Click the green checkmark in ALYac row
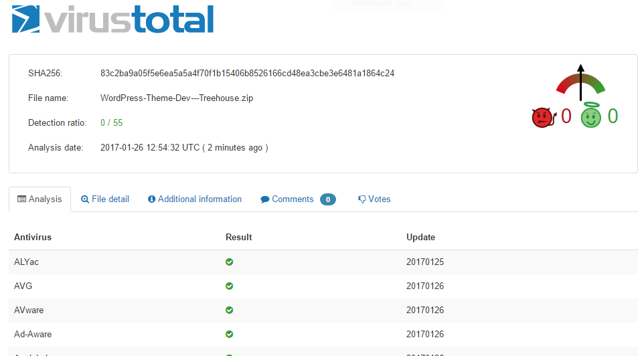Screen dimensions: 644x356 (229, 262)
